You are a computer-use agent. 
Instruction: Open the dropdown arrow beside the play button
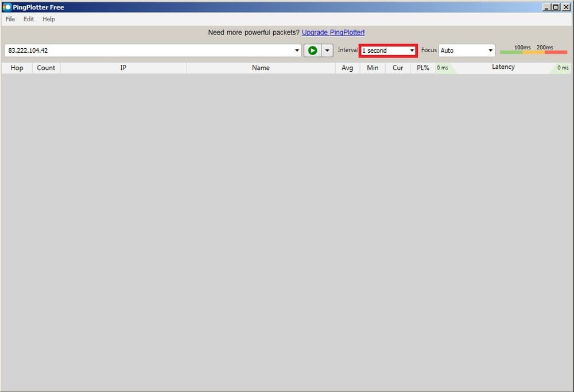point(327,51)
